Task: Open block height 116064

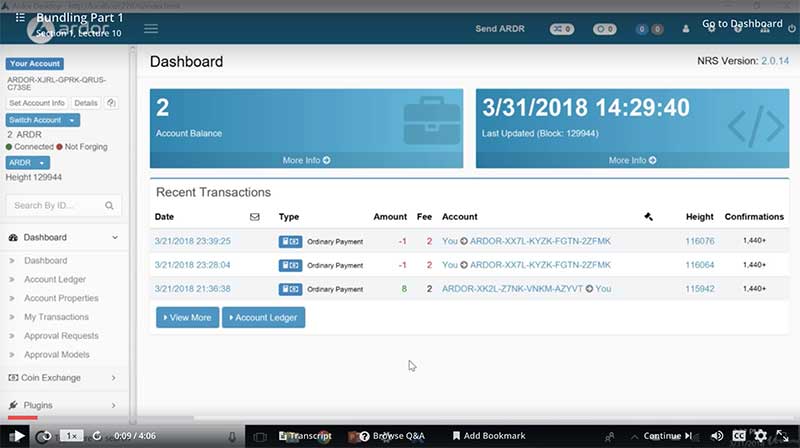Action: [699, 265]
